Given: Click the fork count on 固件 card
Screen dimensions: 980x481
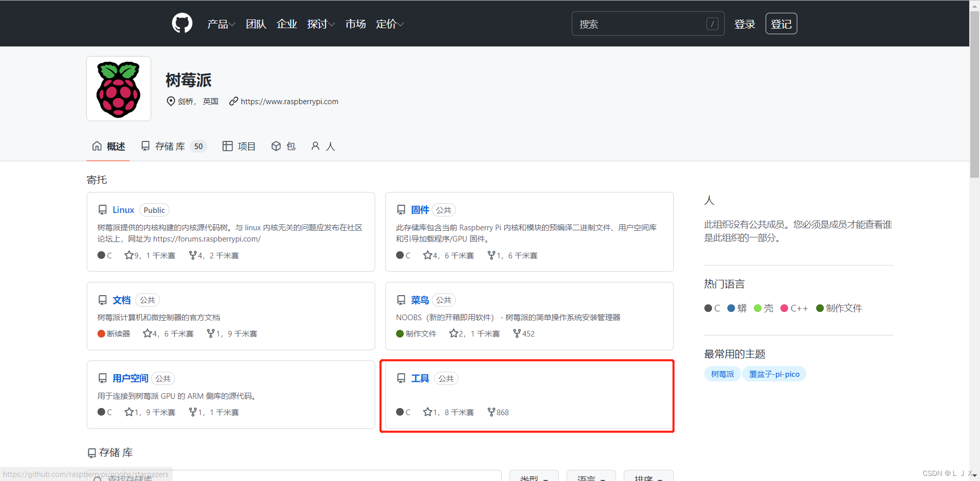Looking at the screenshot, I should (x=512, y=255).
